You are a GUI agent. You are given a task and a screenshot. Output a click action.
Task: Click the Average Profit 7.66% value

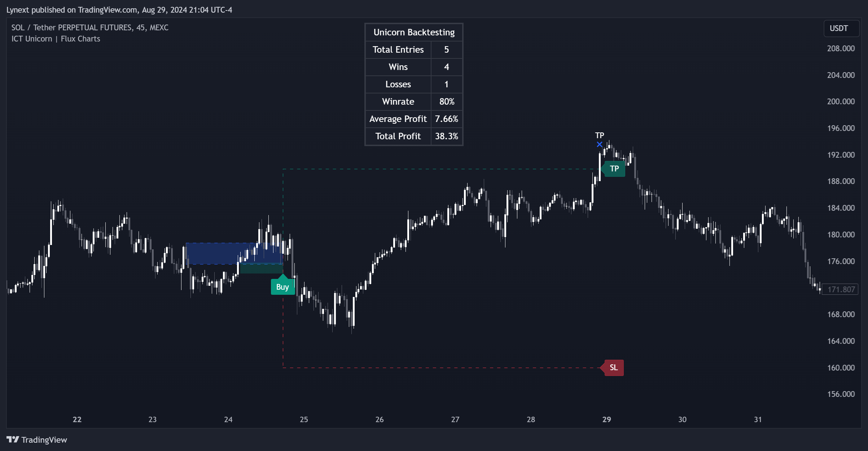pyautogui.click(x=447, y=119)
